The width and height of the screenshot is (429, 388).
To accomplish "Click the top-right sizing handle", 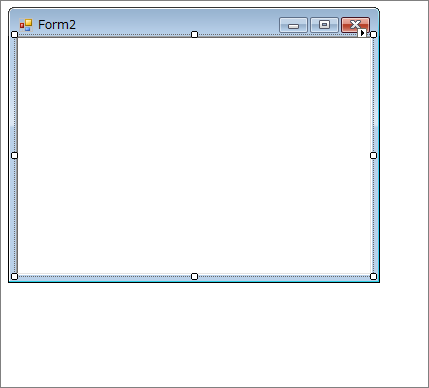I will (x=374, y=34).
